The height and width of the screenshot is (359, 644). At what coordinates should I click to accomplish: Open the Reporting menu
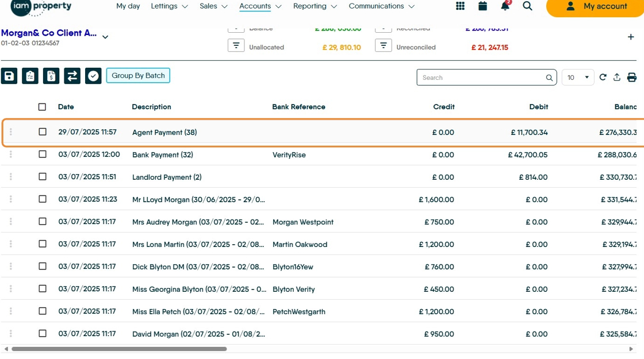pos(315,6)
